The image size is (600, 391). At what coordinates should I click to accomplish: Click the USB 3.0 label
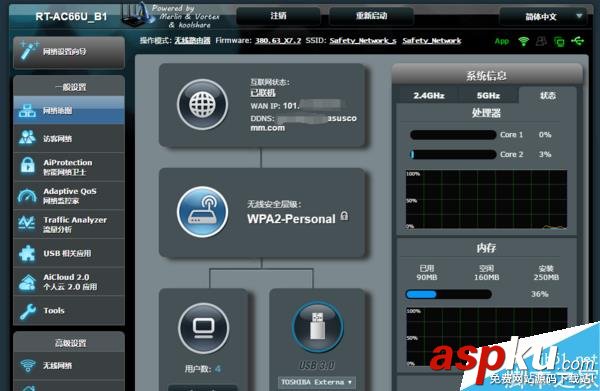point(317,365)
